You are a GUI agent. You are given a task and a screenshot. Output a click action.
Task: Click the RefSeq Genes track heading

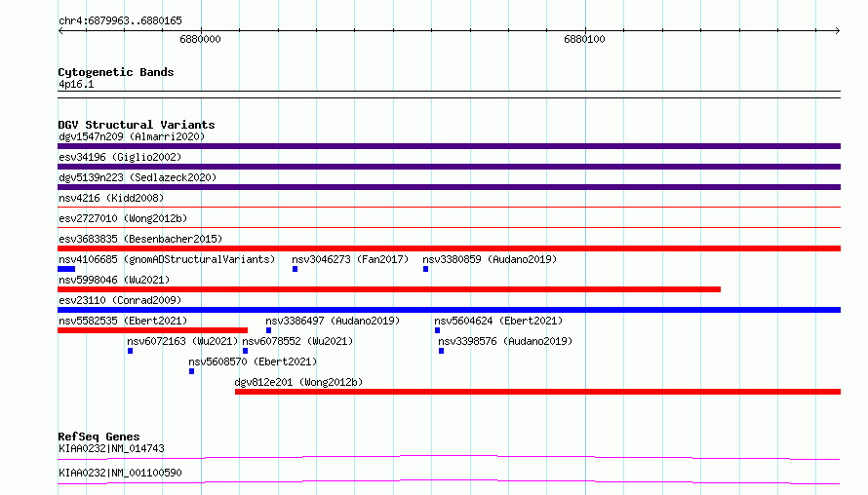click(99, 437)
